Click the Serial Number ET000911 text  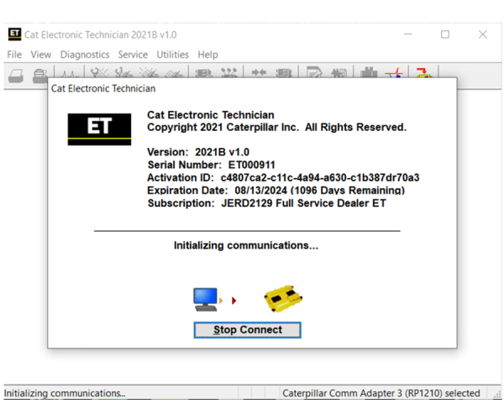pos(211,165)
